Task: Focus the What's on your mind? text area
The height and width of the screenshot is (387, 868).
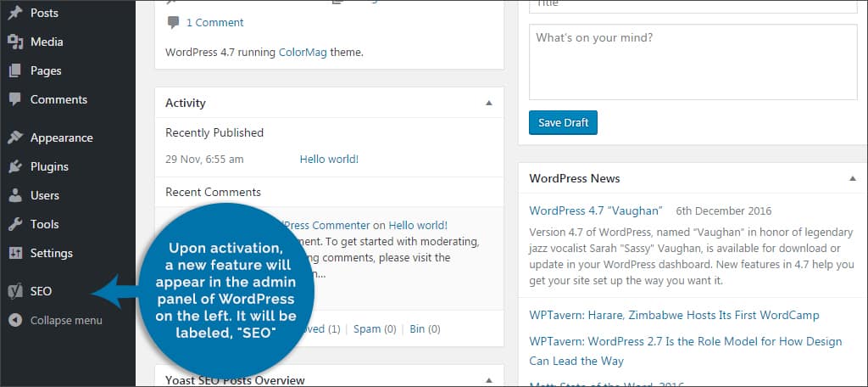Action: (x=693, y=62)
